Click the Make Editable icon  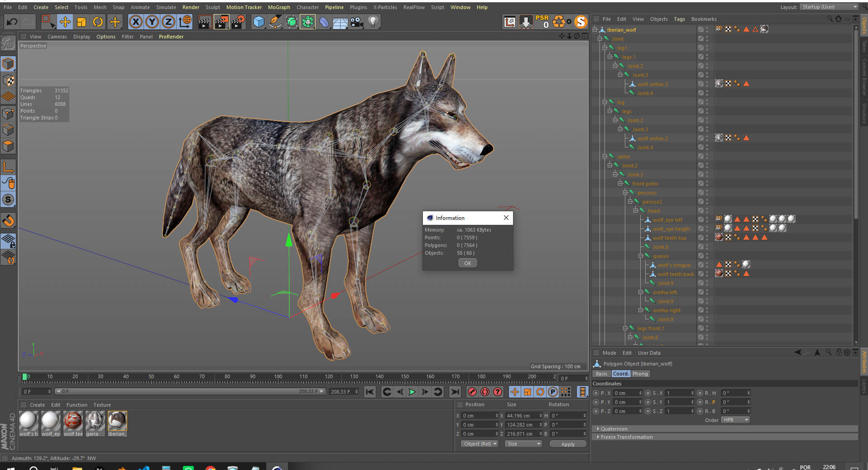(8, 43)
